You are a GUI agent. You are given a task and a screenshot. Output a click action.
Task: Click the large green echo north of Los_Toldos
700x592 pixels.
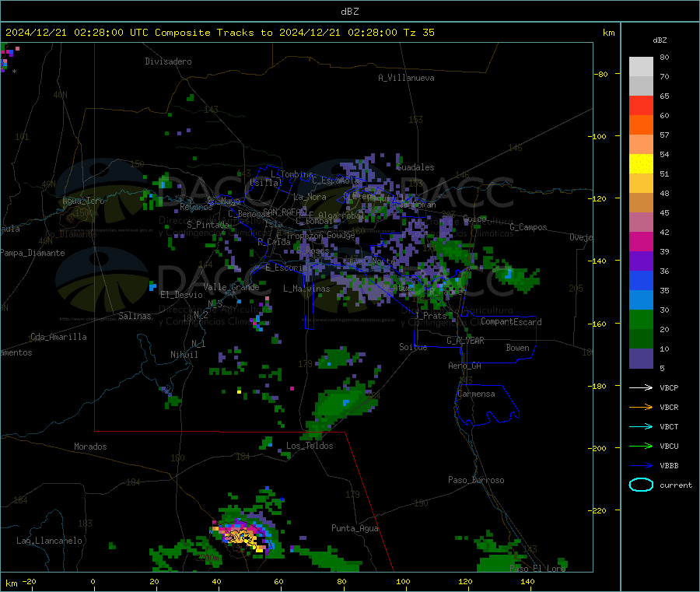[341, 405]
